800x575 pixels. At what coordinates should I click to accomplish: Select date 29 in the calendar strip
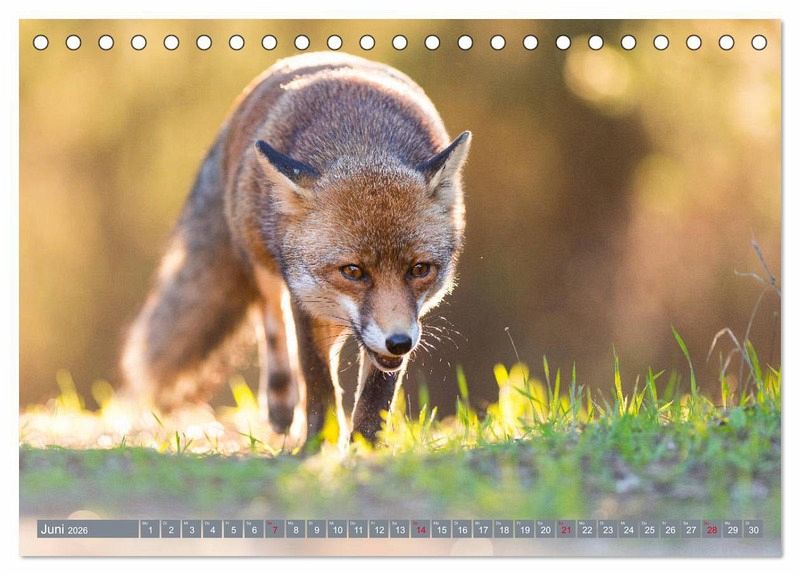733,529
